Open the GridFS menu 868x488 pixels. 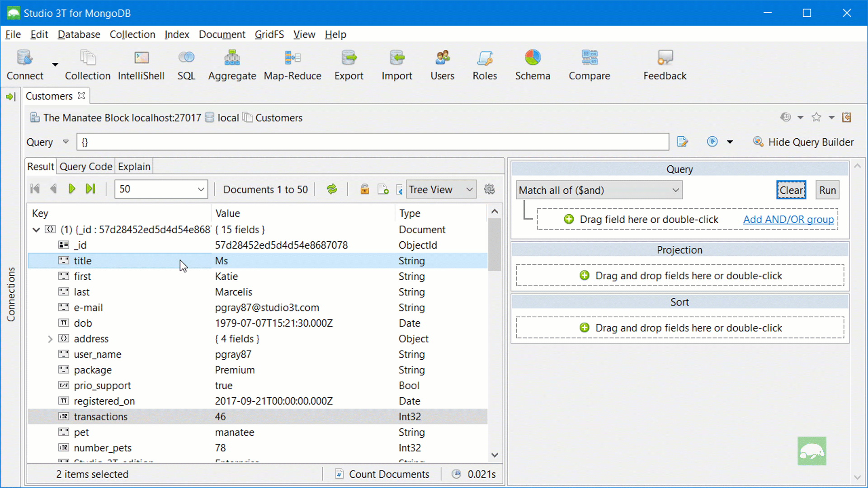269,34
